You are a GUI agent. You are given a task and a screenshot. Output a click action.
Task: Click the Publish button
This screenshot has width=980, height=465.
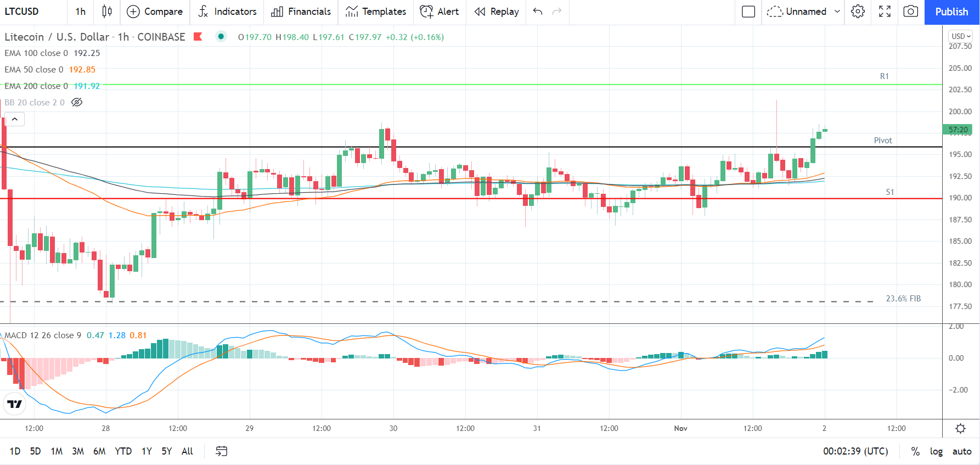coord(952,12)
